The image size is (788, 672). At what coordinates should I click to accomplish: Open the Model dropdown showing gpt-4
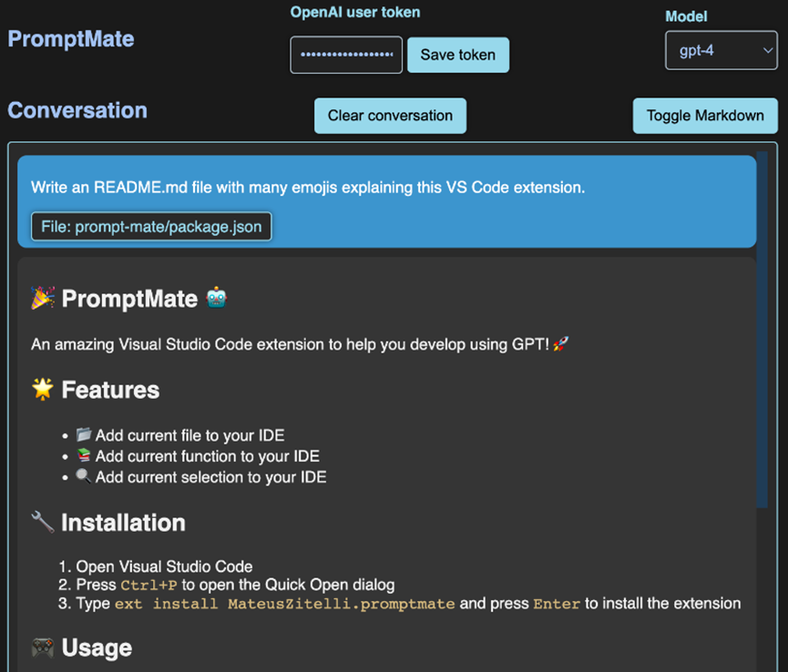(721, 50)
